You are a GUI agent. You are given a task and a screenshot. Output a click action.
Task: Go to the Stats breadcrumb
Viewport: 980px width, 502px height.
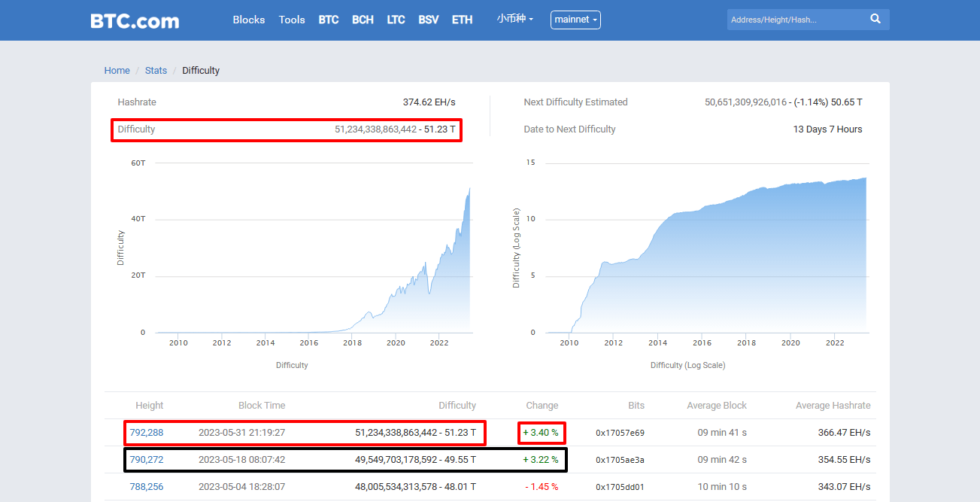(156, 70)
